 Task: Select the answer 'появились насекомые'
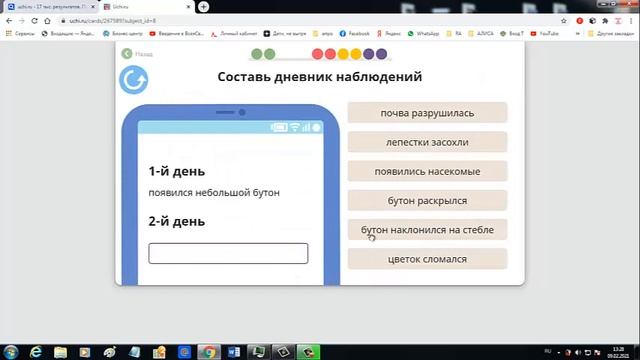pos(427,171)
